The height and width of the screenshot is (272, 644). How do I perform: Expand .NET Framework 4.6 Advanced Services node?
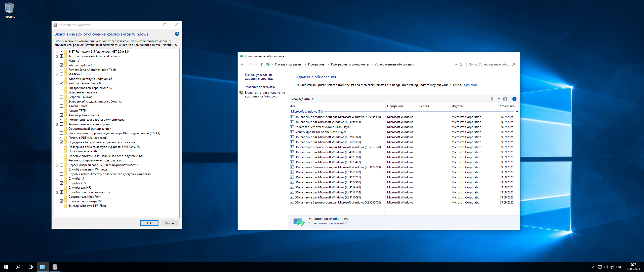[57, 56]
